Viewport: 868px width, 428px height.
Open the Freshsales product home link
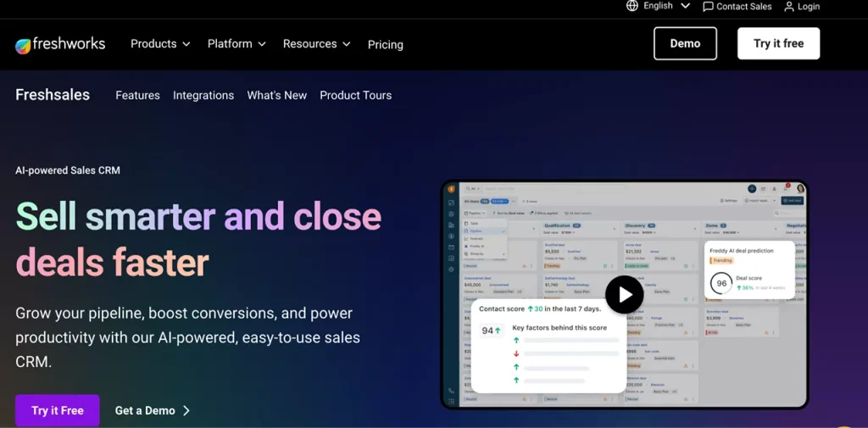click(x=53, y=95)
